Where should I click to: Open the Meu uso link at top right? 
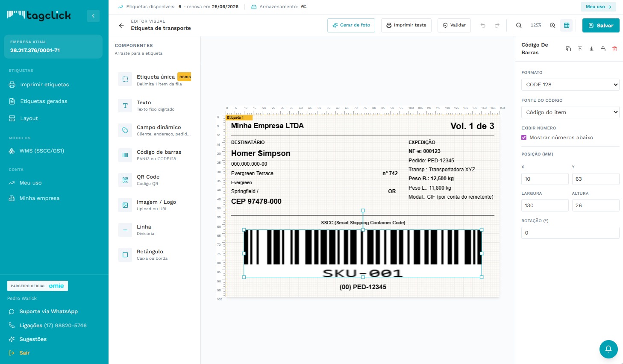[598, 7]
